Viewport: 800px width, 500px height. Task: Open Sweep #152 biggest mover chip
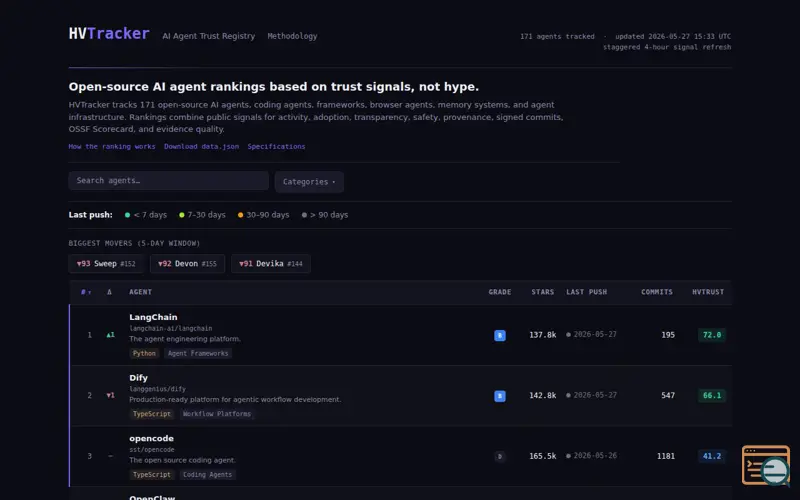point(106,264)
